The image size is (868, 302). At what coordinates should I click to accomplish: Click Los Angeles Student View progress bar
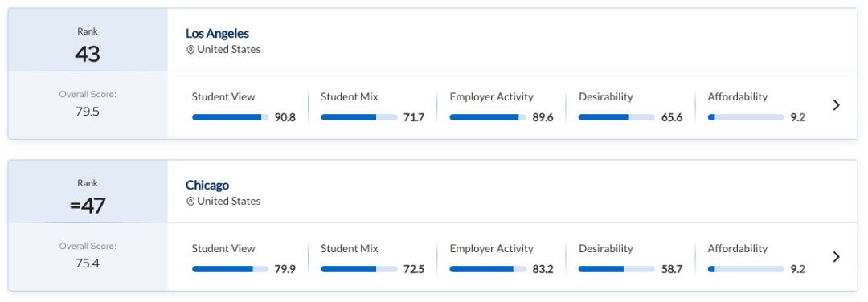(231, 117)
